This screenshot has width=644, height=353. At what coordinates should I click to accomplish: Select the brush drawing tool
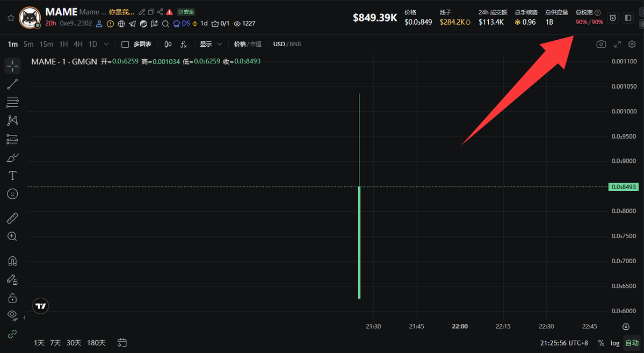13,158
